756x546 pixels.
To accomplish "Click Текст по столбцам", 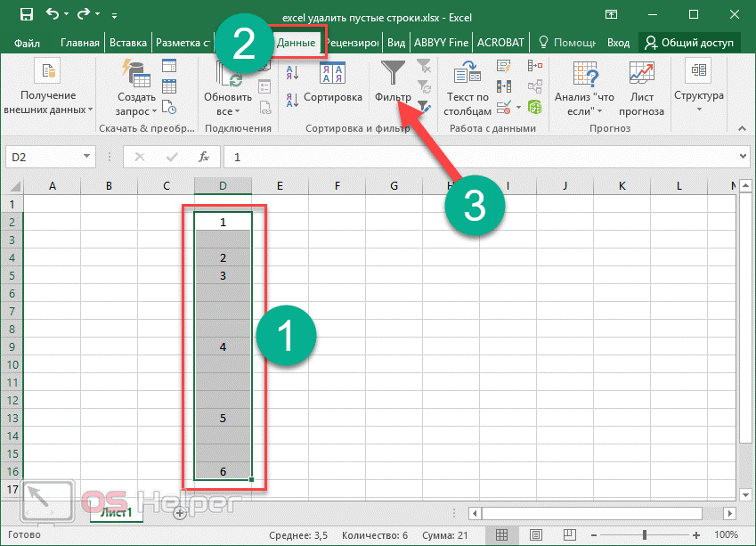I will pyautogui.click(x=467, y=89).
